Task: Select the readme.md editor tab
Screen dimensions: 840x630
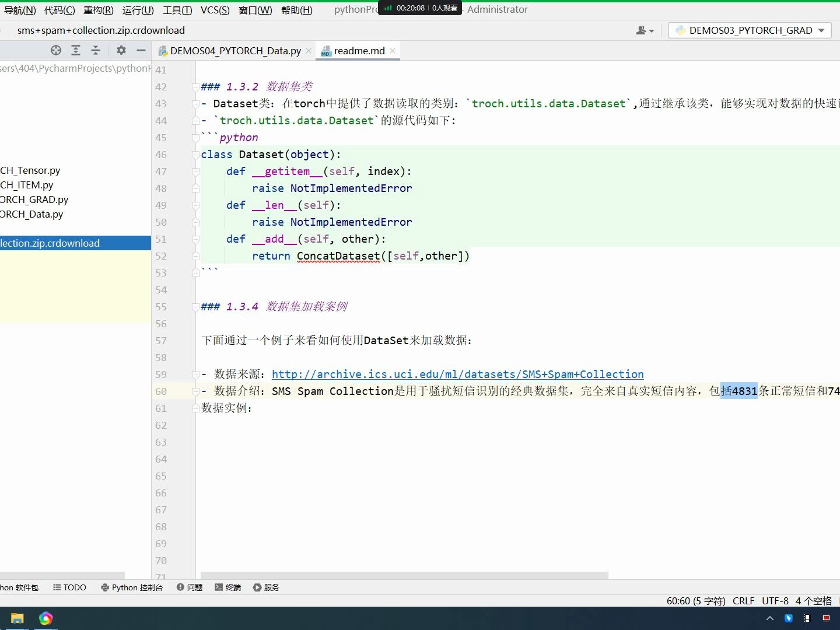Action: (x=358, y=51)
